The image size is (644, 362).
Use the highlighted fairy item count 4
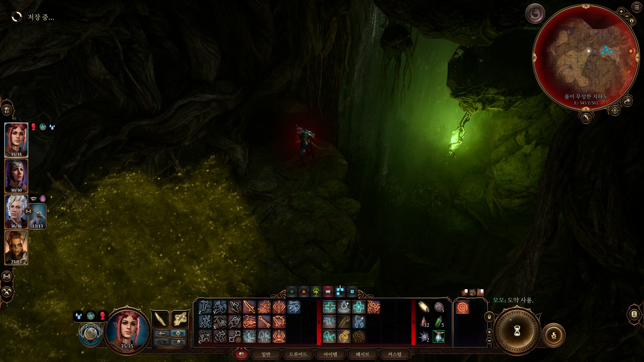(x=439, y=336)
